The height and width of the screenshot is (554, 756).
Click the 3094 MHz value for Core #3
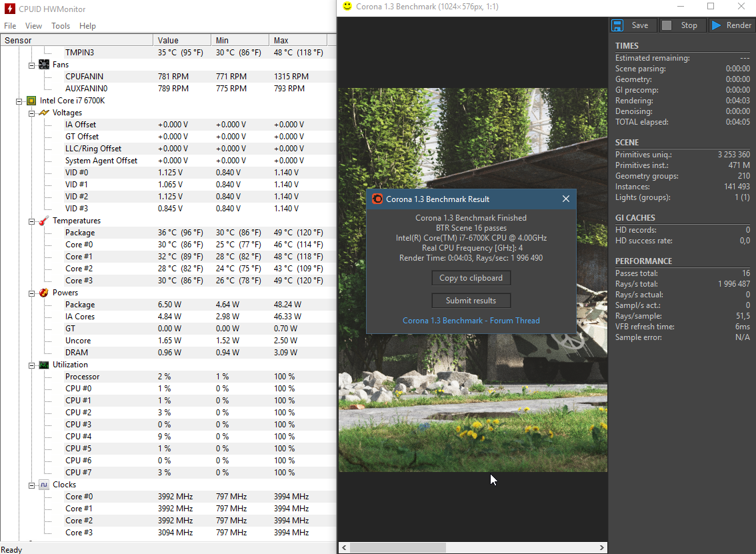pos(175,532)
